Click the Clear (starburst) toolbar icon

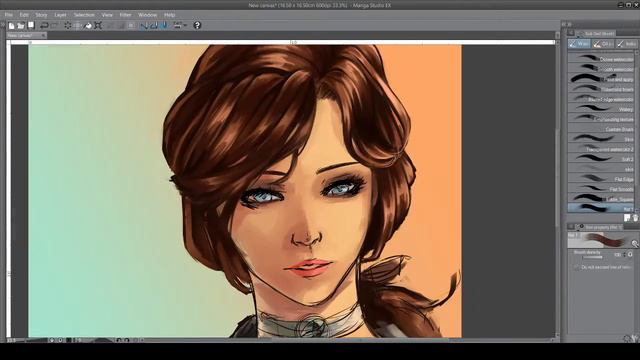click(68, 26)
